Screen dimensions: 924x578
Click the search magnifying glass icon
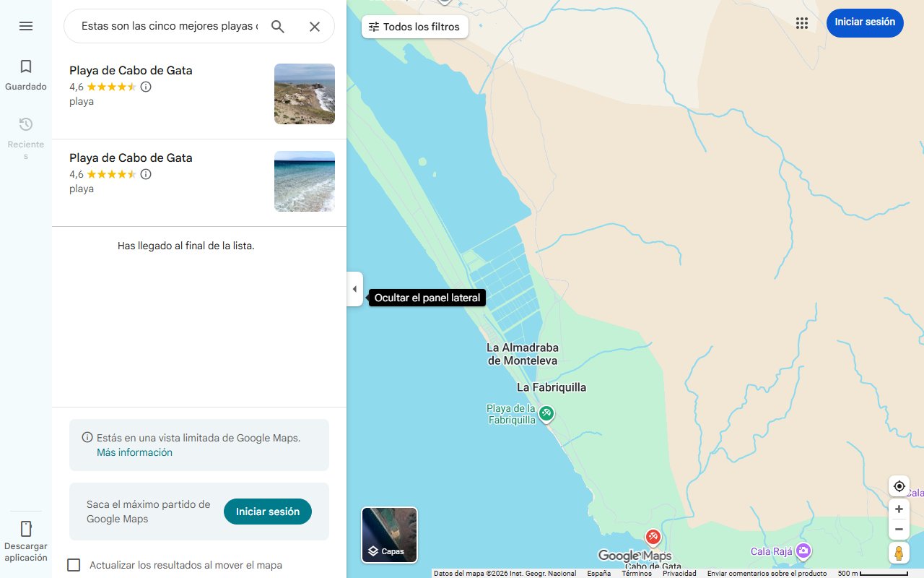(x=278, y=26)
